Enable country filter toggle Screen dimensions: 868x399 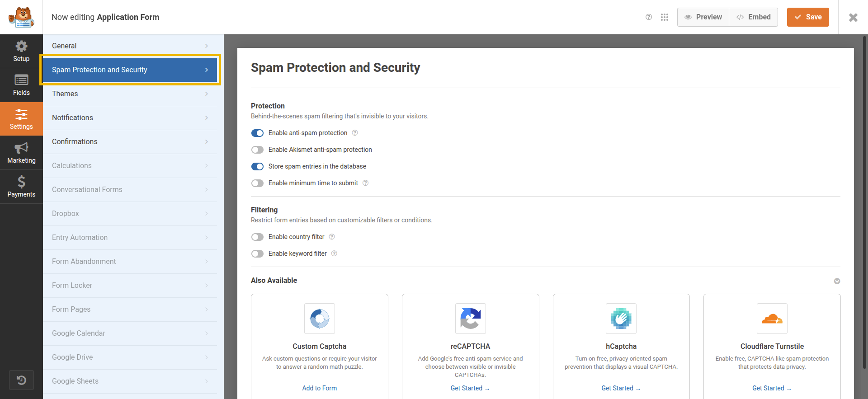coord(257,237)
